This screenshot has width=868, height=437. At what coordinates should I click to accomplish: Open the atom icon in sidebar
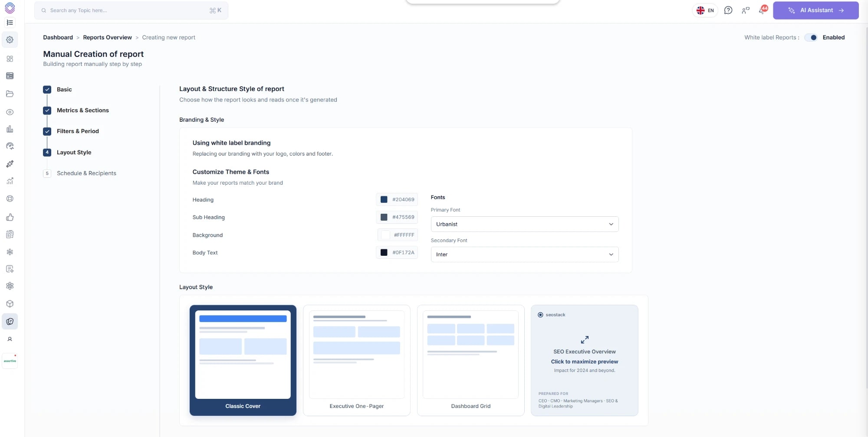[10, 286]
